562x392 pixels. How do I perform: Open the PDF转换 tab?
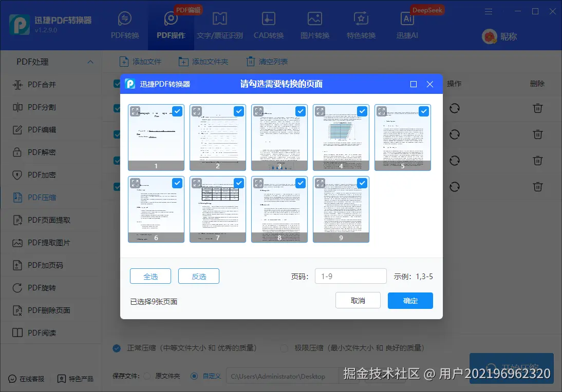point(125,25)
